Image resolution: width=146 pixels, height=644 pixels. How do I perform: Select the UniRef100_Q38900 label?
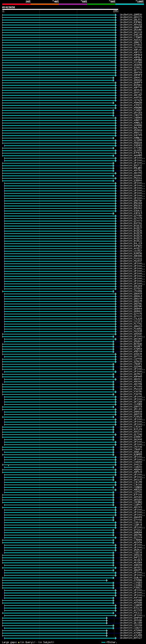coord(131,180)
